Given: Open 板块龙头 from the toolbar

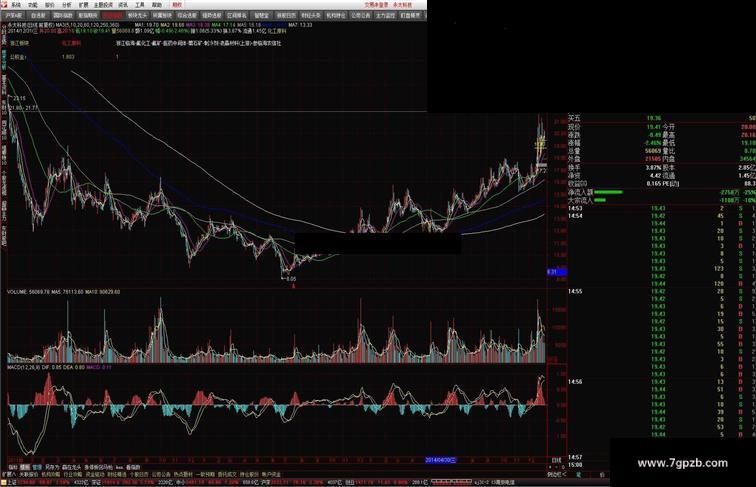Looking at the screenshot, I should coord(137,15).
